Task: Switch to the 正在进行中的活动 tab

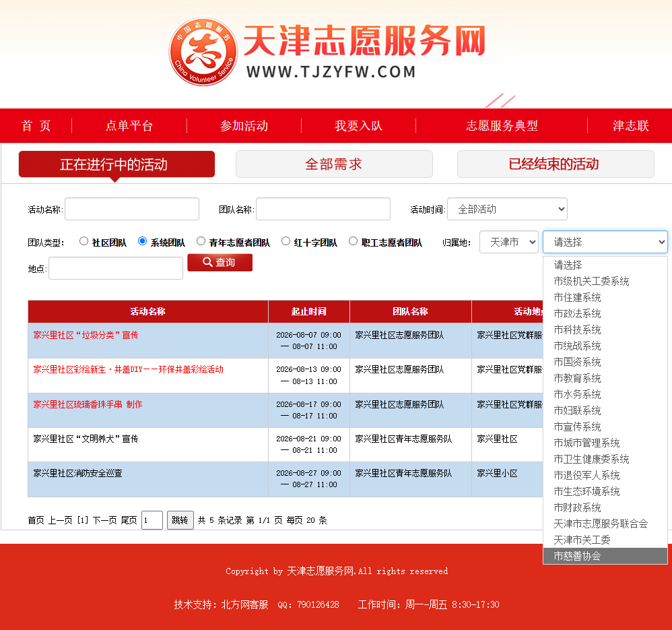Action: pyautogui.click(x=116, y=164)
